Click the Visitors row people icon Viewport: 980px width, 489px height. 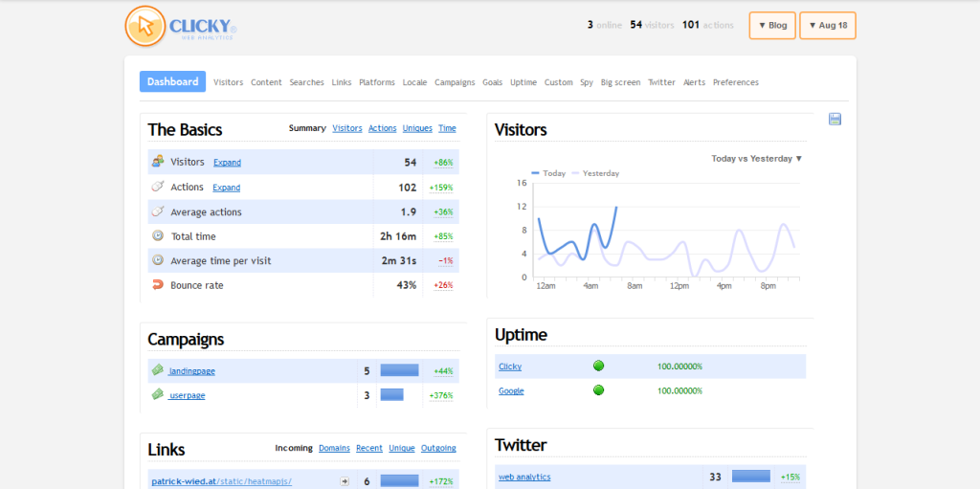pyautogui.click(x=158, y=162)
